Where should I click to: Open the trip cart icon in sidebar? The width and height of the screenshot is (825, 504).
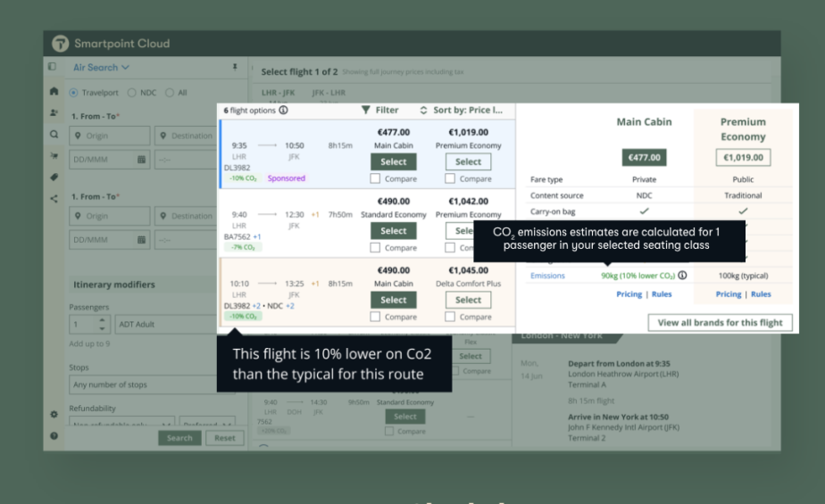[x=54, y=155]
